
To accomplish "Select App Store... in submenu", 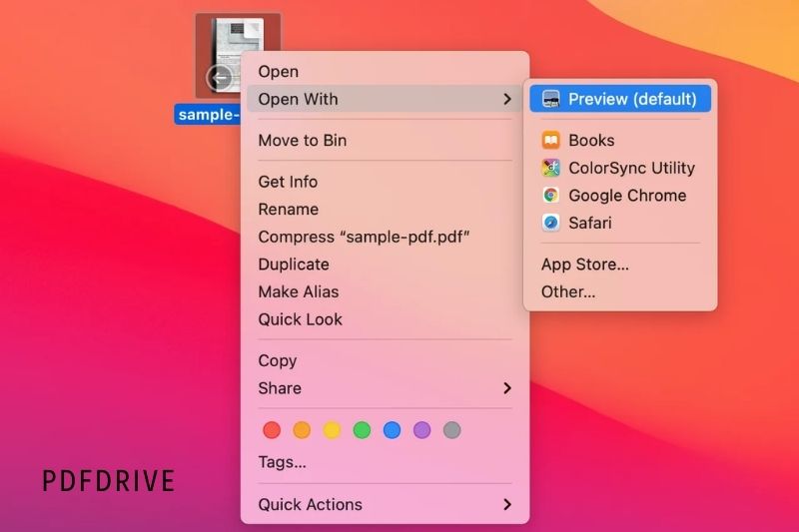I will point(620,264).
